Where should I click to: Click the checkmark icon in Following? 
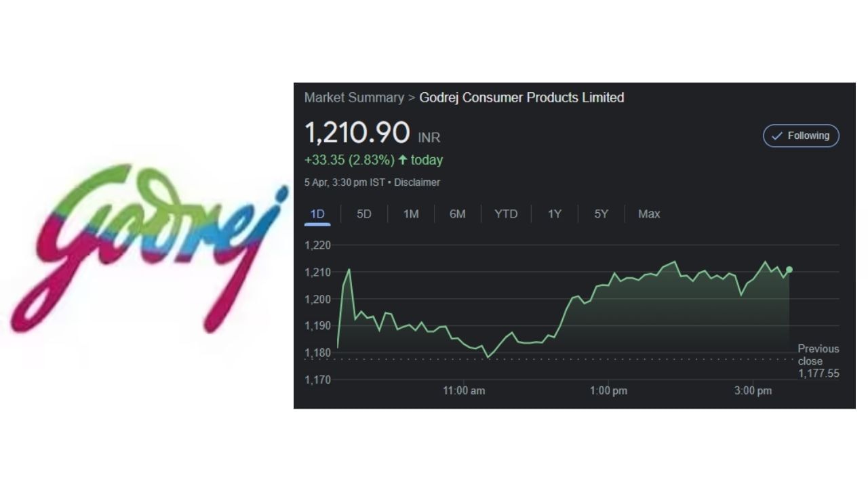777,136
